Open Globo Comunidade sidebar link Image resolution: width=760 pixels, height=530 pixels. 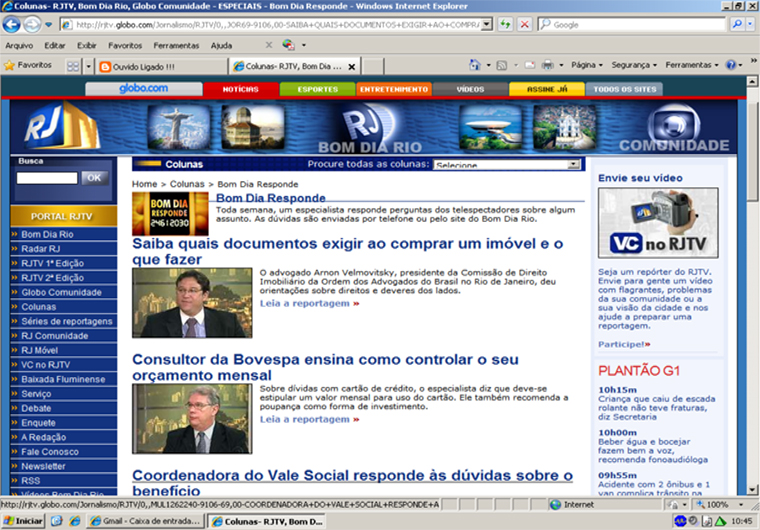(x=61, y=292)
